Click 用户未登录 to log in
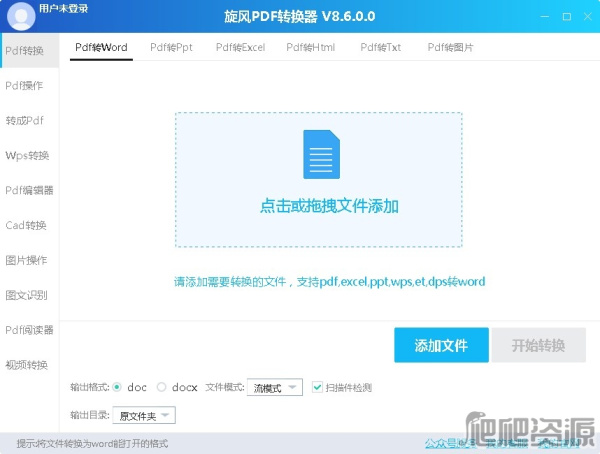600x454 pixels. pos(63,9)
